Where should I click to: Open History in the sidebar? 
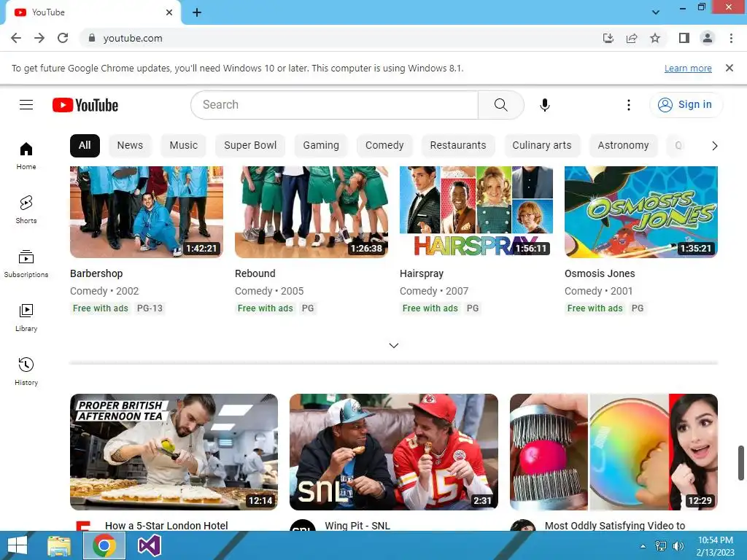[26, 371]
